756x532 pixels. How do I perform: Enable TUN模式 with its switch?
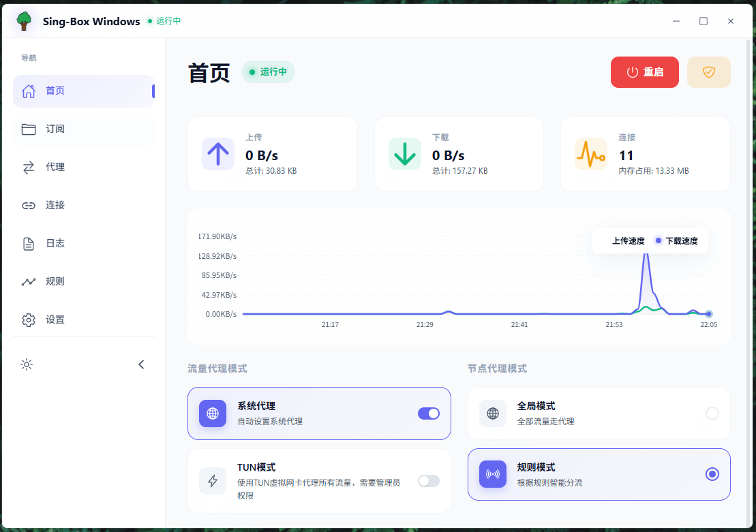[x=429, y=480]
